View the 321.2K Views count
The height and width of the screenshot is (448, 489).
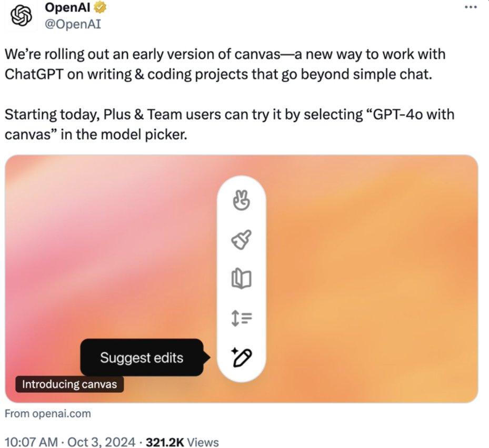(182, 442)
